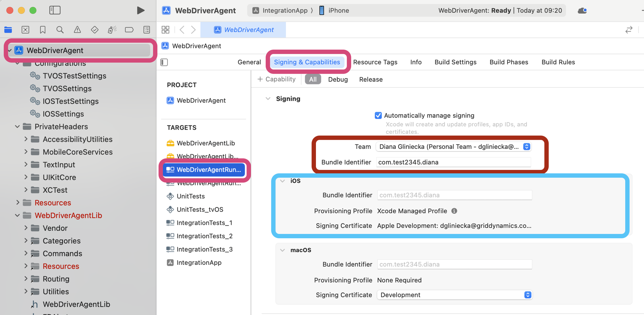Go back in editor history
This screenshot has height=315, width=644.
pos(182,30)
